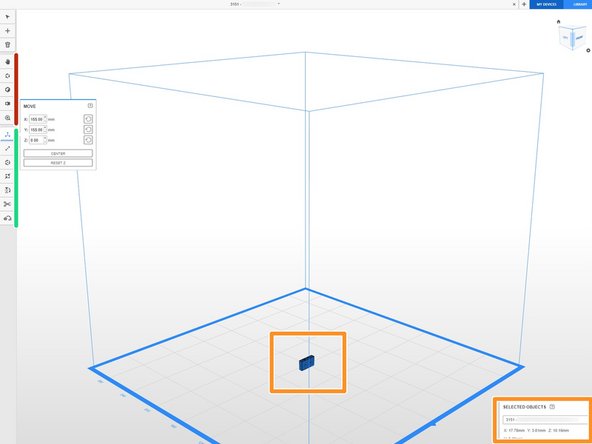Step the X position value
The height and width of the screenshot is (444, 592).
(45, 119)
